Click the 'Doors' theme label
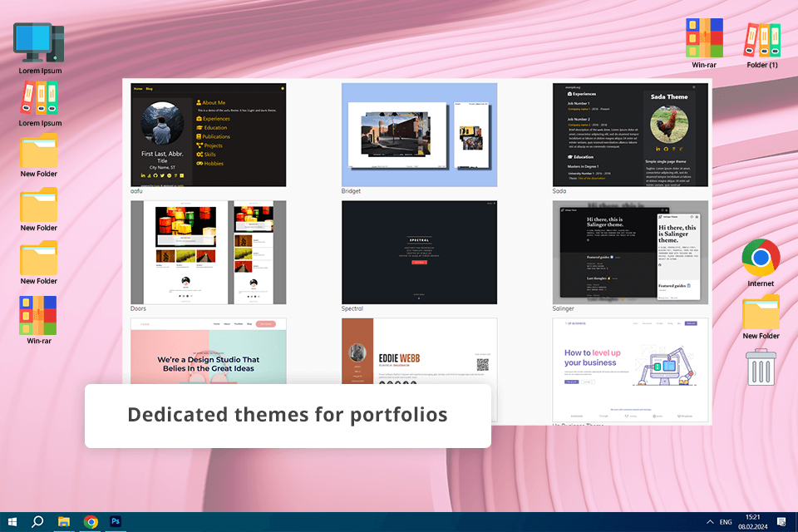 [x=138, y=308]
